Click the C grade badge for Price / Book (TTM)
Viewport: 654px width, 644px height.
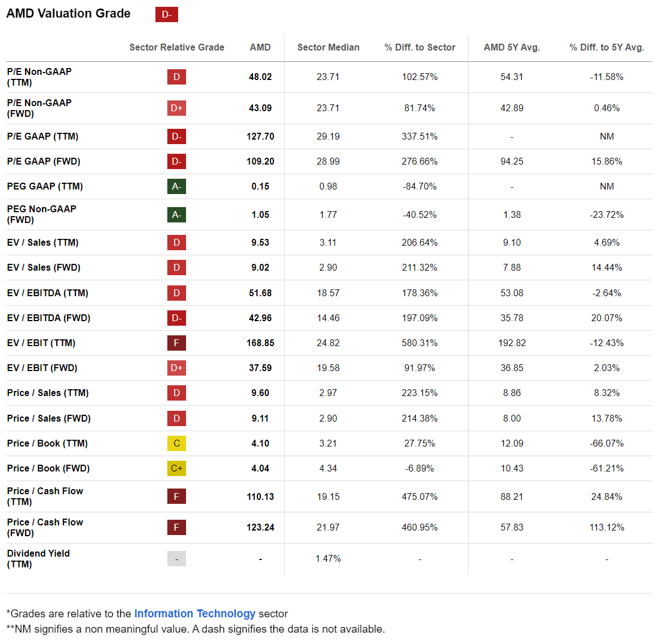coord(176,443)
